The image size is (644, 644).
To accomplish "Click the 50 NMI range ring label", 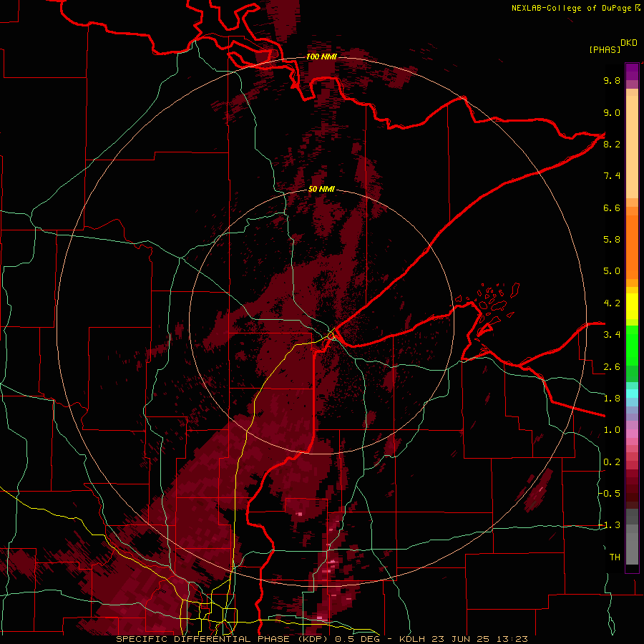I will tap(321, 189).
